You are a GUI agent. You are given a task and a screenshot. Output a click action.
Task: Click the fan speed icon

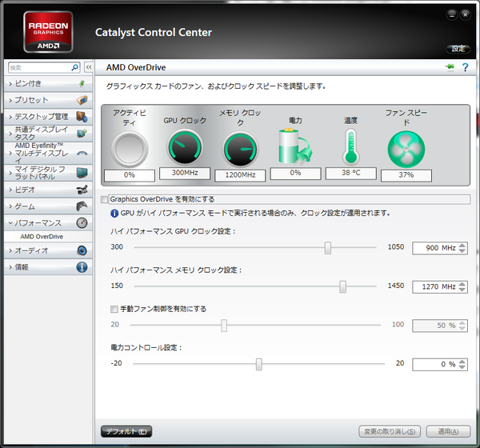click(x=406, y=149)
